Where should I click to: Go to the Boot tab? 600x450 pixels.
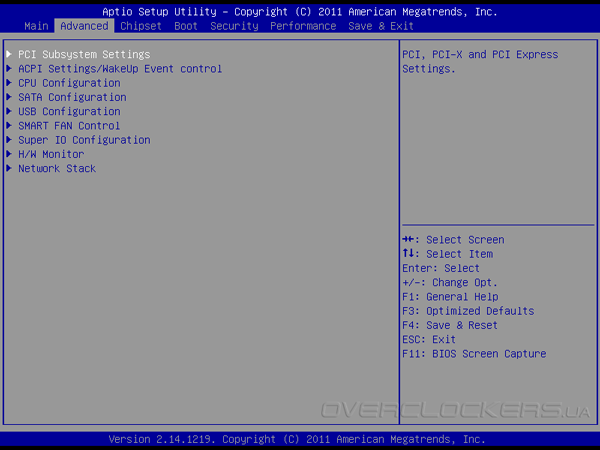pos(186,26)
